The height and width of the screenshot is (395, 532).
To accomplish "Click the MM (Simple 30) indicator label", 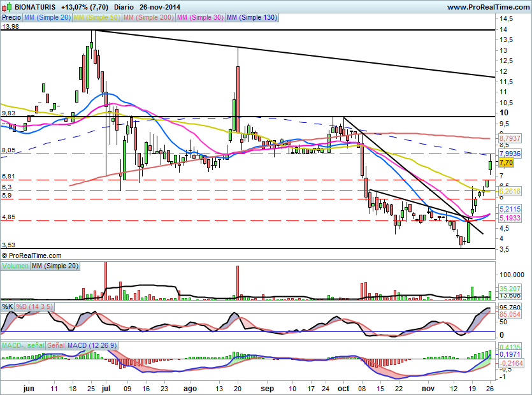I will tap(201, 18).
